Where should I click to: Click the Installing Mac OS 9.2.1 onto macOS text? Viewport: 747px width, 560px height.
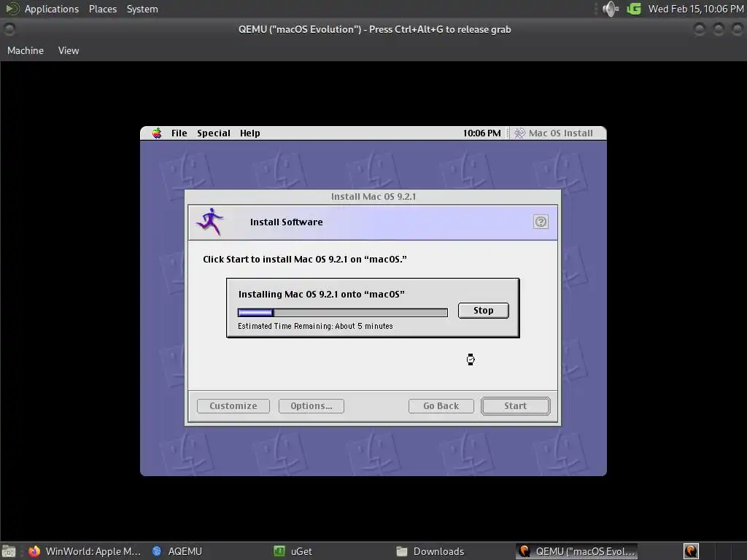(x=322, y=295)
